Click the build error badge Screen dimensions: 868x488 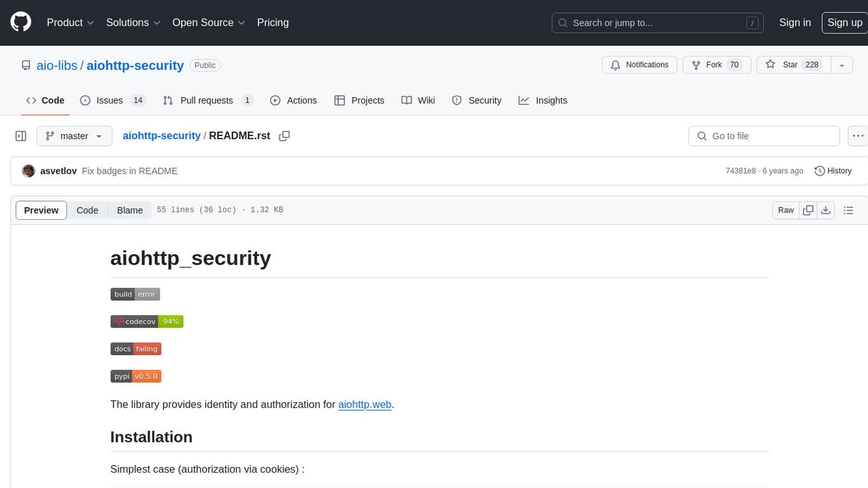click(135, 294)
